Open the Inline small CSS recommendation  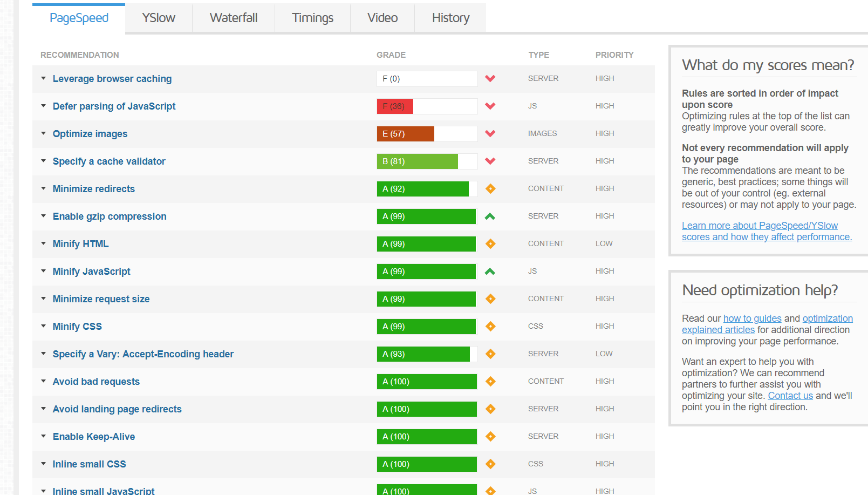[x=89, y=464]
